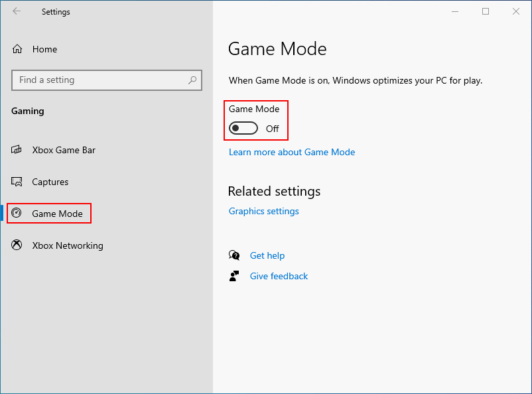Click the Give feedback link

pos(279,276)
